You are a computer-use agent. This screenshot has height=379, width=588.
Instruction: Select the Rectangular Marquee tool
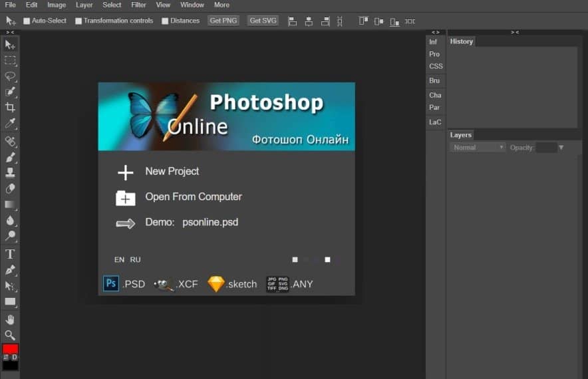[10, 61]
